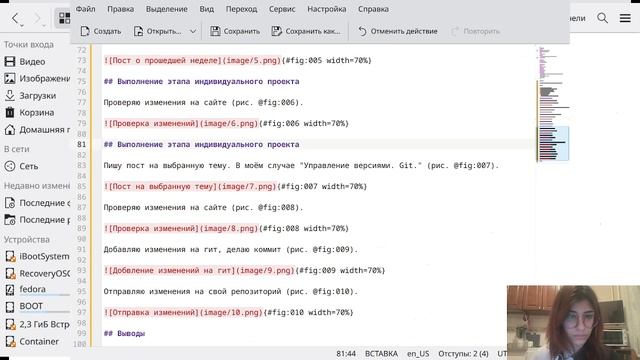Click the webcam video overlay
This screenshot has width=640, height=360.
(573, 322)
